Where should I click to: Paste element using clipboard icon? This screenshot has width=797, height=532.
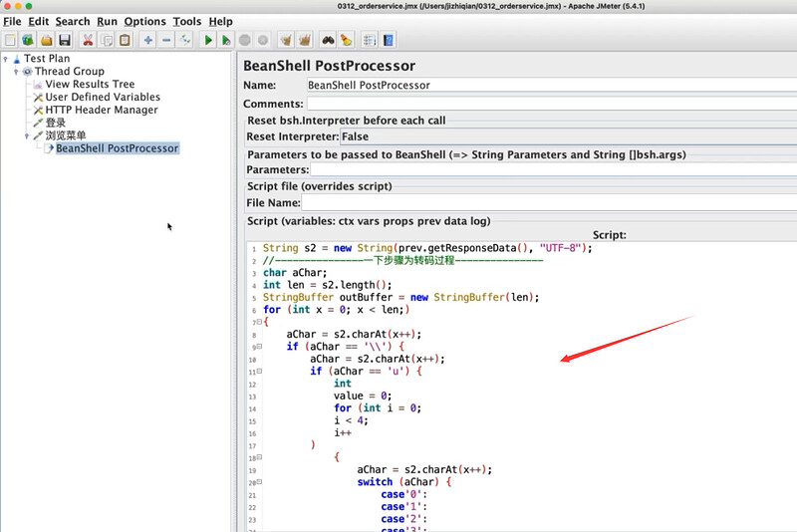[x=125, y=40]
